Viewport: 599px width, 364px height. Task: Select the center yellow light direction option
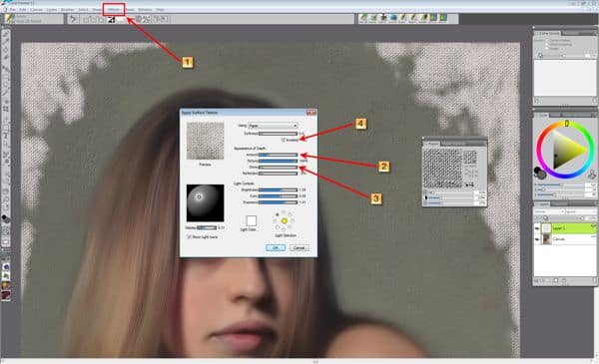(x=284, y=221)
